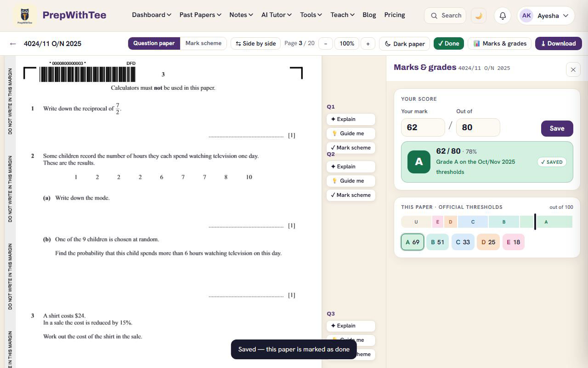Go to the Blog page

[x=369, y=15]
